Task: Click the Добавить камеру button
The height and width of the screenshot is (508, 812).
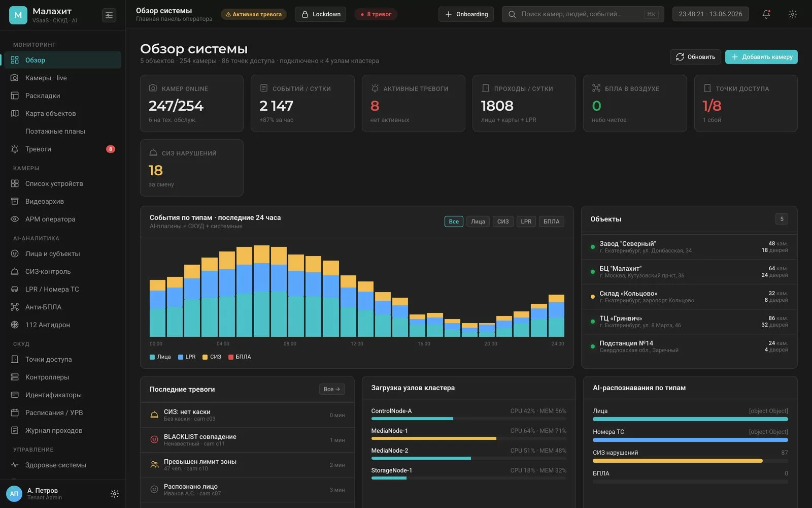Action: click(x=761, y=57)
